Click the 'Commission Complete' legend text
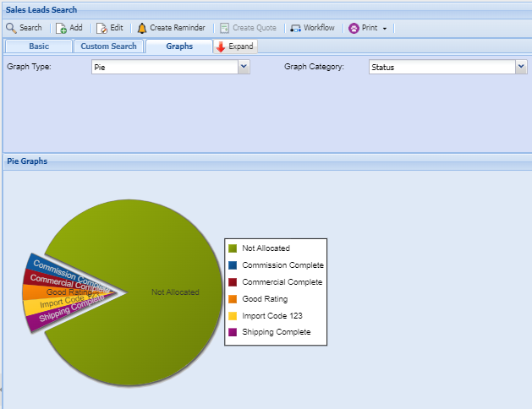The image size is (532, 409). (283, 265)
